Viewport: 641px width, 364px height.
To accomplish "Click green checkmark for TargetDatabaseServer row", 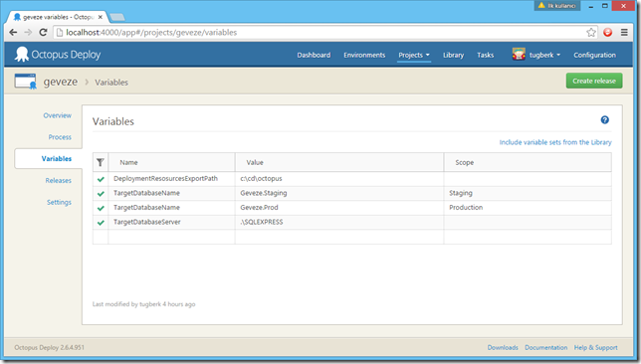I will 101,223.
